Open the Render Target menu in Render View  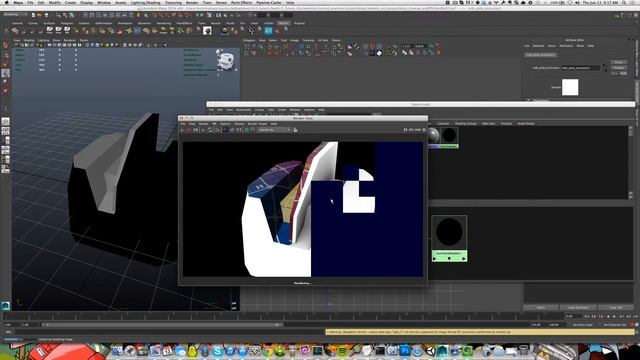click(257, 124)
